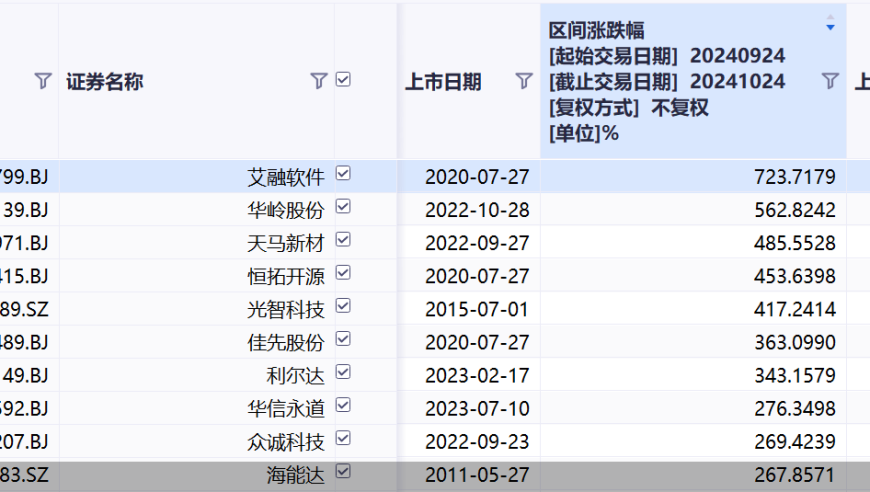Open filter icon in 上市日期 header
This screenshot has width=870, height=492.
[x=524, y=81]
